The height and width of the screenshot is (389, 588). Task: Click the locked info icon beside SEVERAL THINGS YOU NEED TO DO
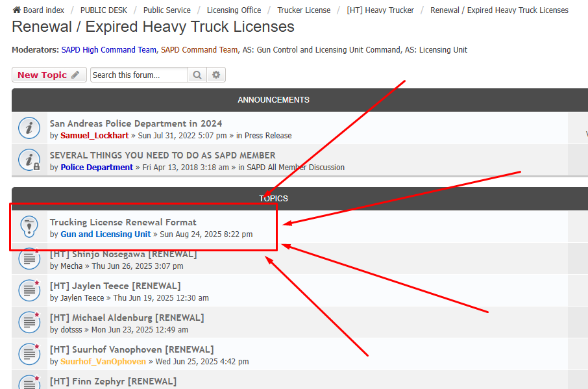29,160
